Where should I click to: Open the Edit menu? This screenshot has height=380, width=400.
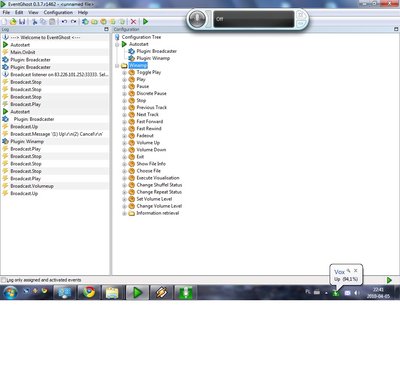coord(19,12)
